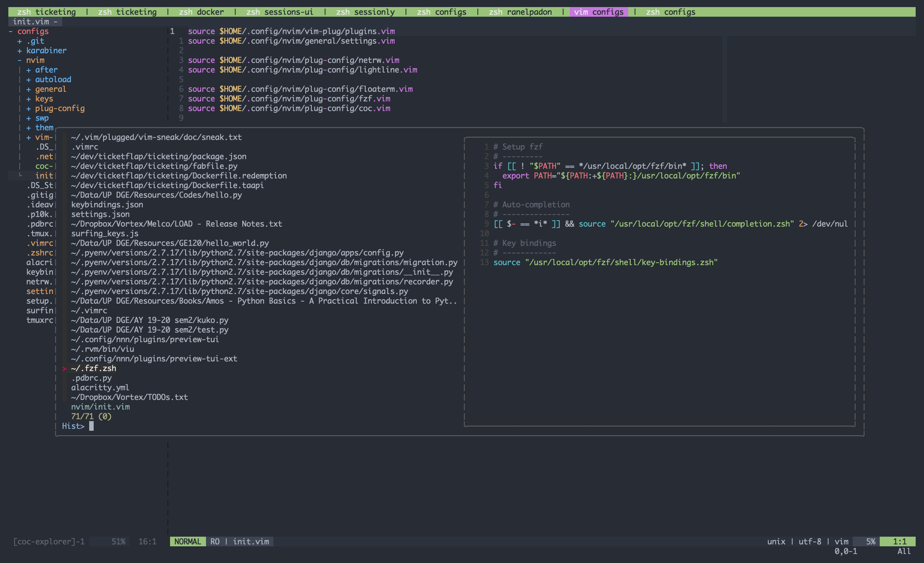
Task: Collapse the root configs folder
Action: click(x=11, y=31)
